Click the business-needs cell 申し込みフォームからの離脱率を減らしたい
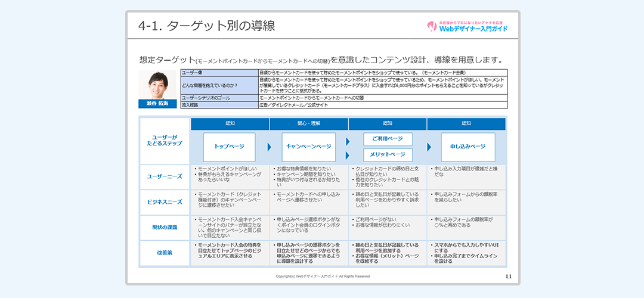Viewport: 644px width, 298px height. coord(466,203)
